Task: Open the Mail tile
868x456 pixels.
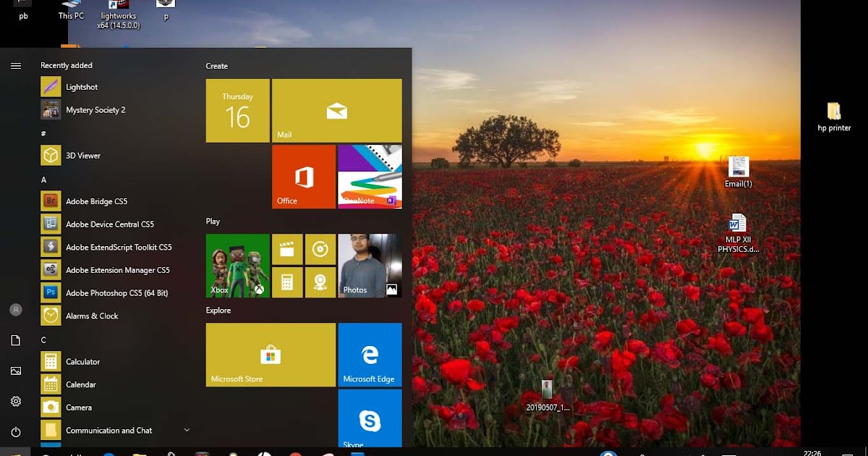Action: [x=336, y=110]
